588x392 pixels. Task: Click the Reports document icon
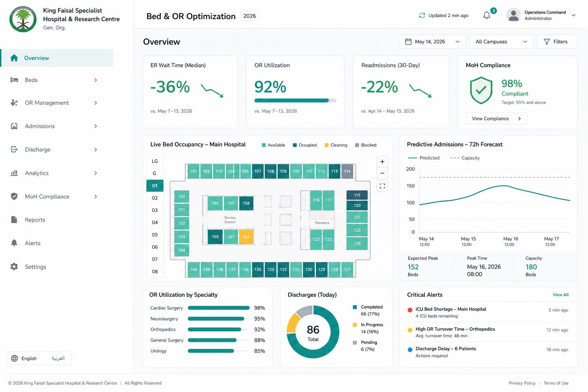(14, 220)
